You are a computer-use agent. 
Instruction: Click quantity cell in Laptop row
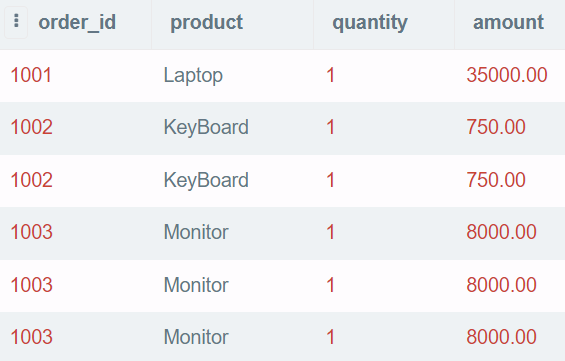coord(330,75)
